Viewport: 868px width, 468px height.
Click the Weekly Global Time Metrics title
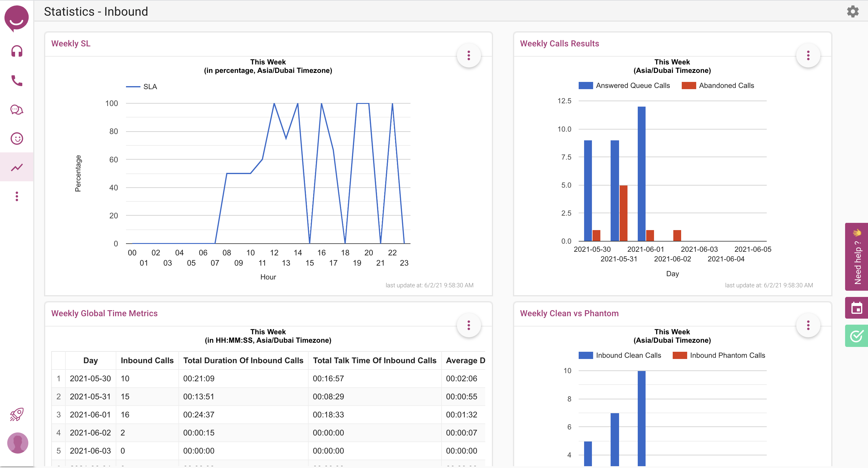[x=105, y=313]
